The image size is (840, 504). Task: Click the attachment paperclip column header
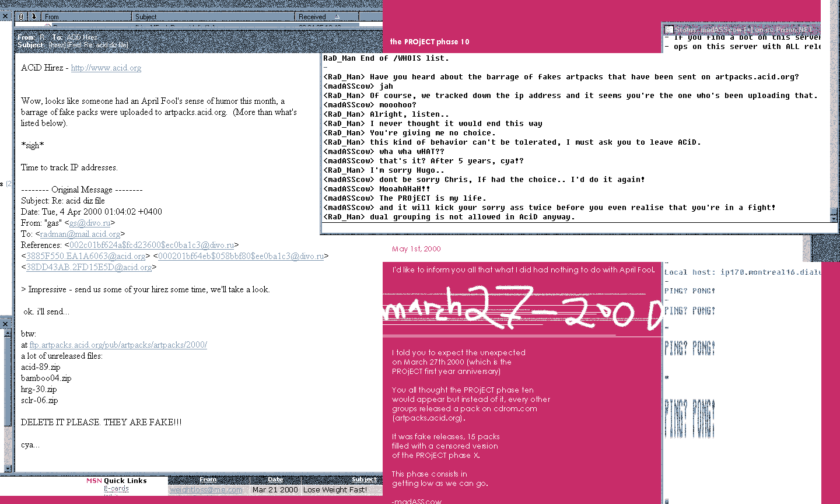click(22, 17)
